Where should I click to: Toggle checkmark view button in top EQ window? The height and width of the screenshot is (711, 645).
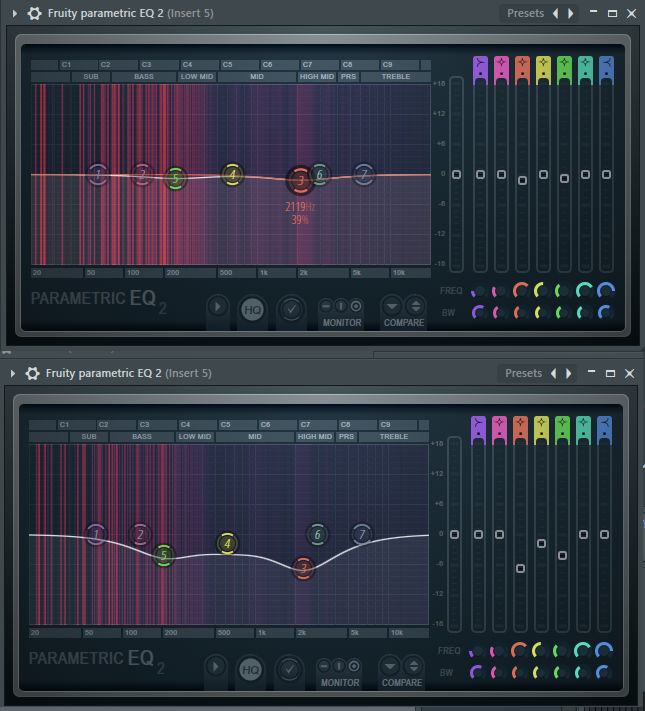click(x=291, y=310)
